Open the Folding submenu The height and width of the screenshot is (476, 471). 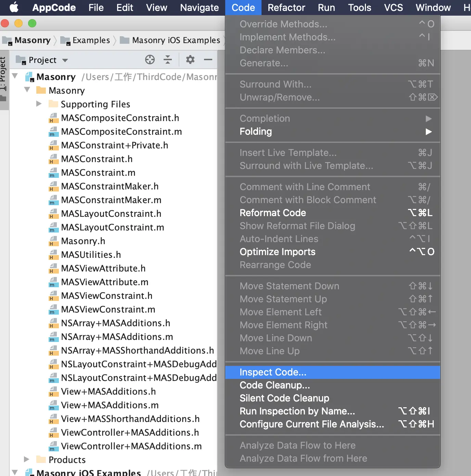coord(333,132)
